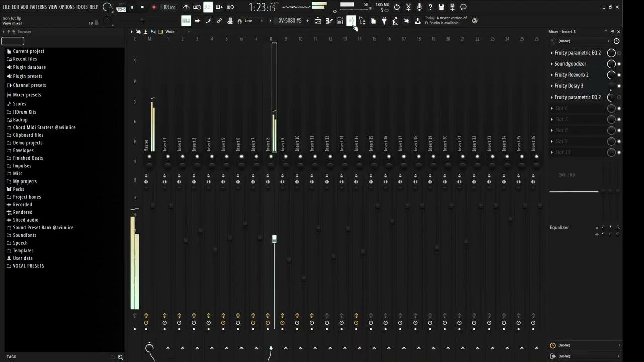Open the chat bubble icon

(463, 7)
